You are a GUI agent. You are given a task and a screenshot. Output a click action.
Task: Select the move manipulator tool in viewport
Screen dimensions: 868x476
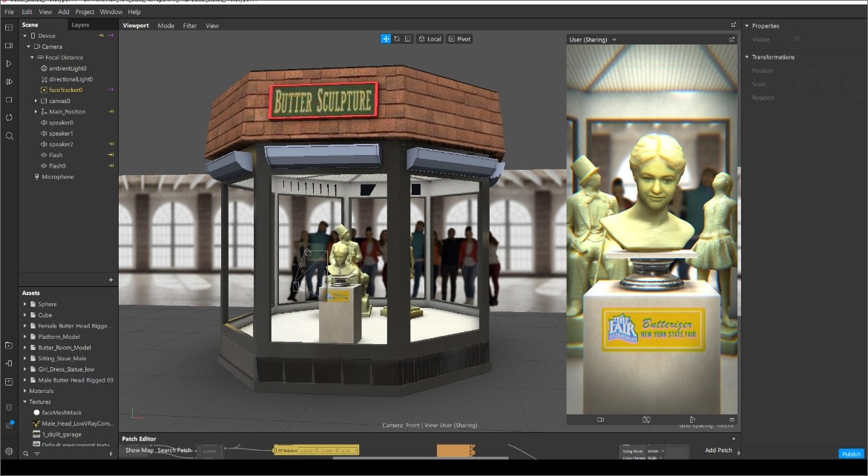pyautogui.click(x=386, y=39)
